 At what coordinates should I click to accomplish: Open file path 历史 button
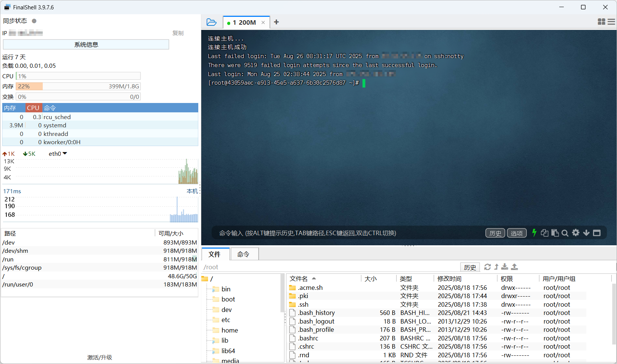click(470, 267)
